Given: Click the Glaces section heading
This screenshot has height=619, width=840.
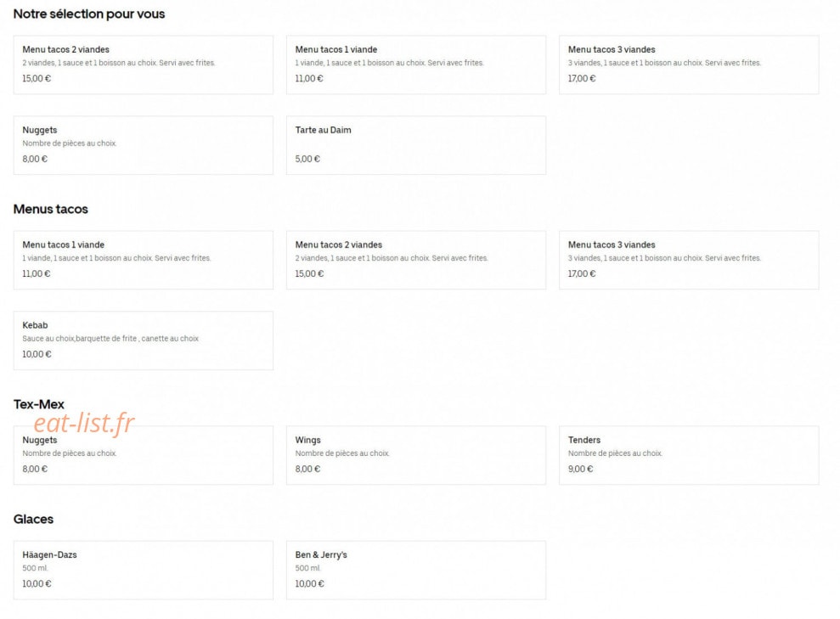Looking at the screenshot, I should [x=33, y=520].
